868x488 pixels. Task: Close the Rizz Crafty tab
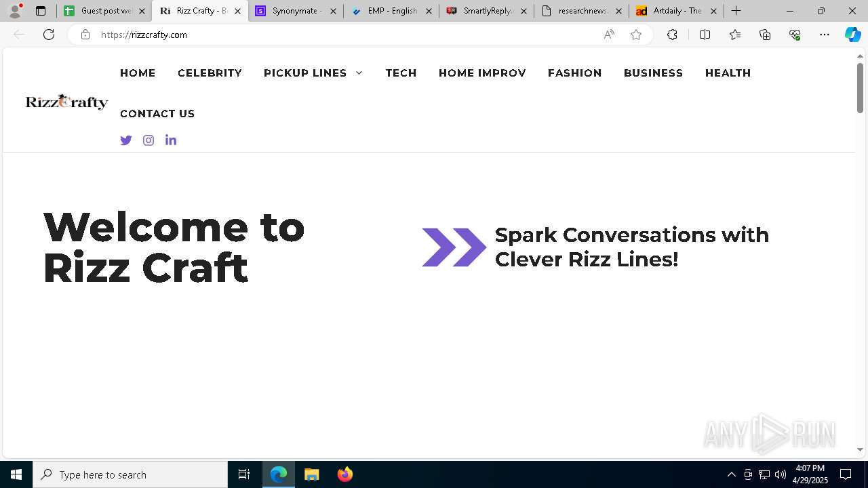(237, 11)
